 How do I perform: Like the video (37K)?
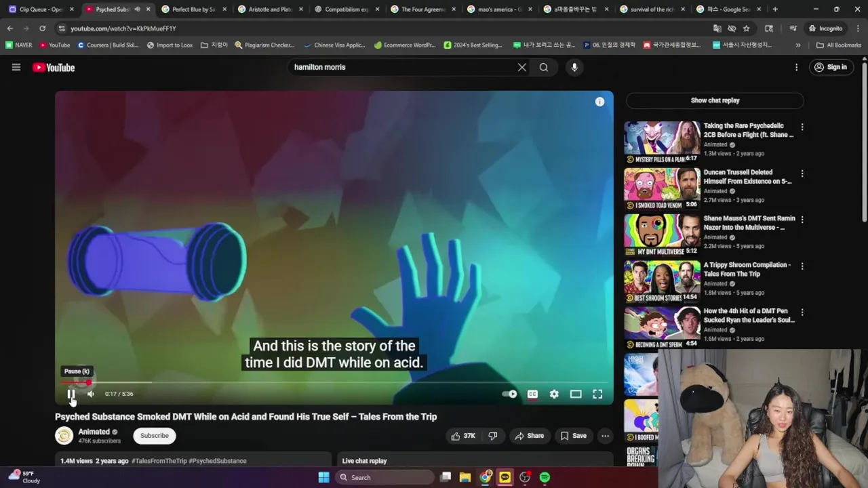(x=464, y=436)
